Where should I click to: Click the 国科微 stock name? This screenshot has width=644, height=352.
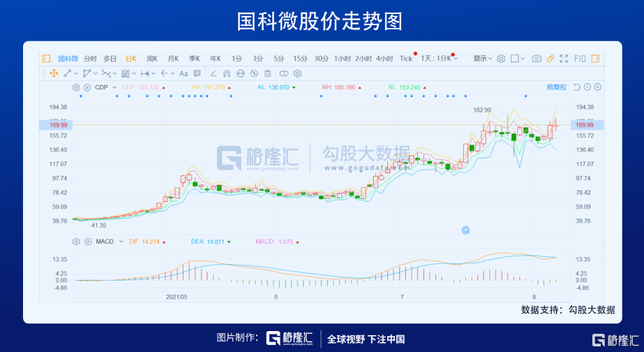[68, 59]
